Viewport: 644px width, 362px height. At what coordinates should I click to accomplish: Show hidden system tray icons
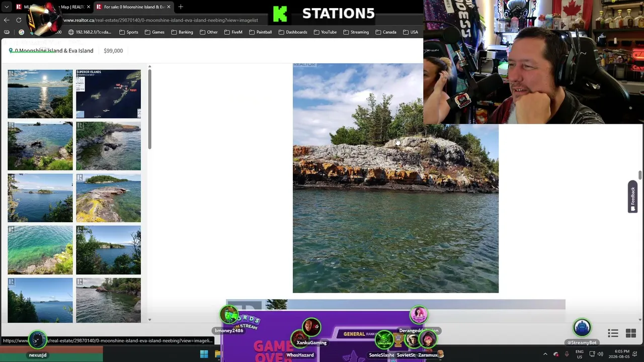[545, 354]
